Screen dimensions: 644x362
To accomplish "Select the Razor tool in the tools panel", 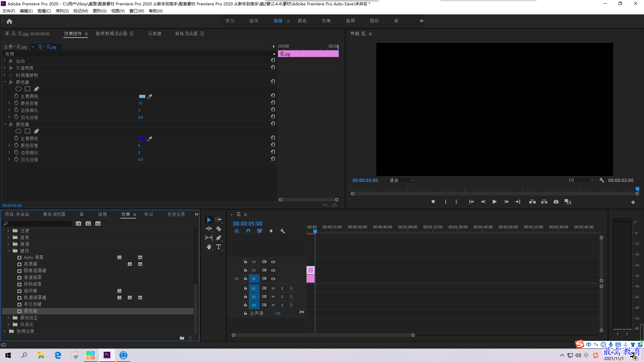I will [219, 229].
